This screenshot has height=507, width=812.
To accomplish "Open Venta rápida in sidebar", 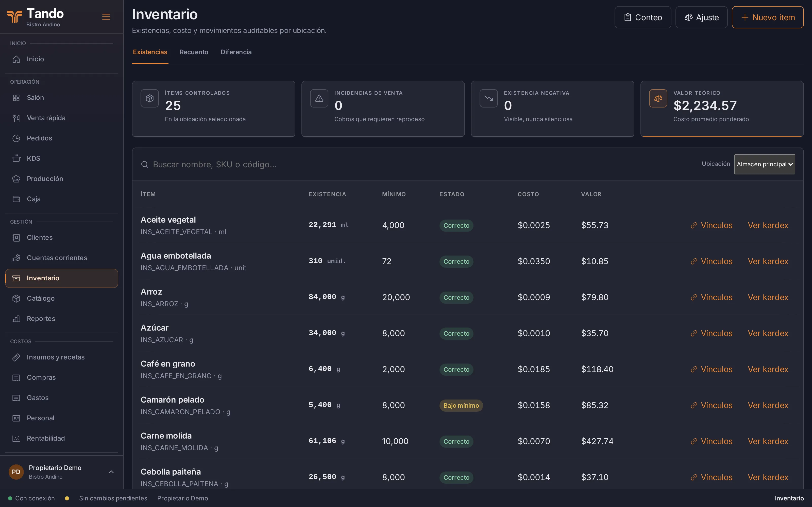I will 61,118.
